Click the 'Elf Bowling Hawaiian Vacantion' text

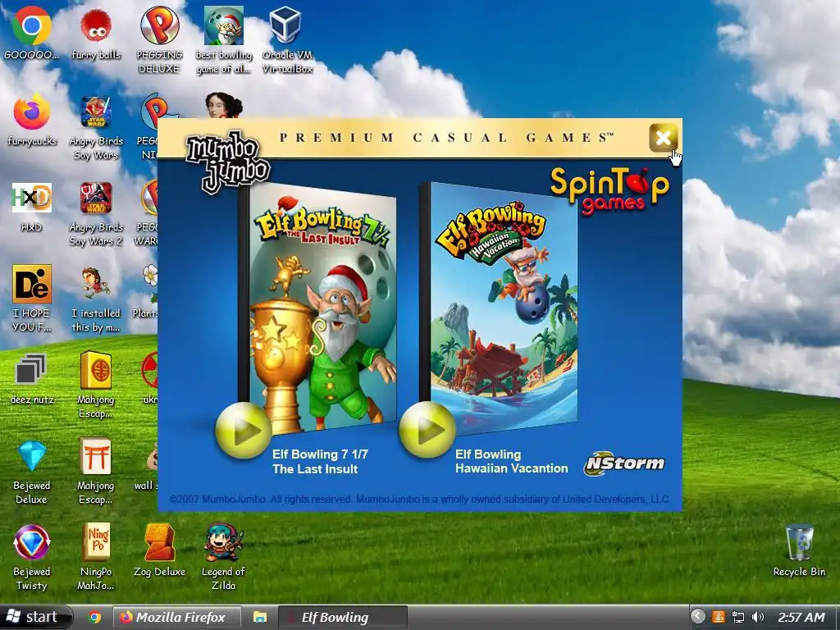512,461
